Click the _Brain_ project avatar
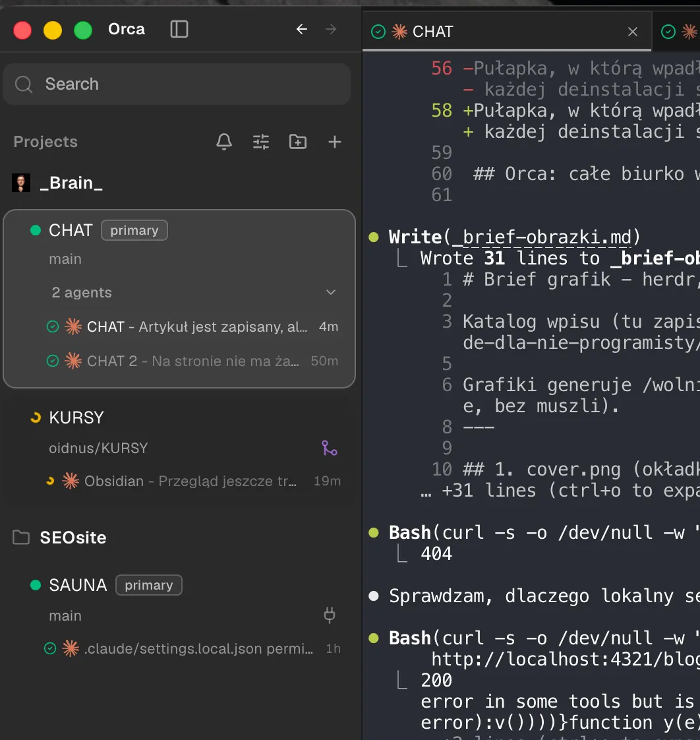This screenshot has height=740, width=700. point(20,183)
